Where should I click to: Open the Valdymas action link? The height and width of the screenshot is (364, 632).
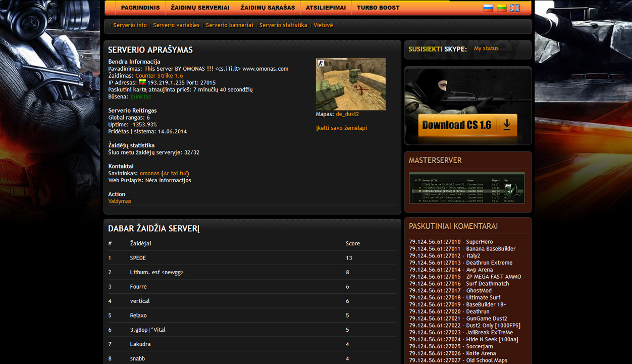pyautogui.click(x=120, y=201)
